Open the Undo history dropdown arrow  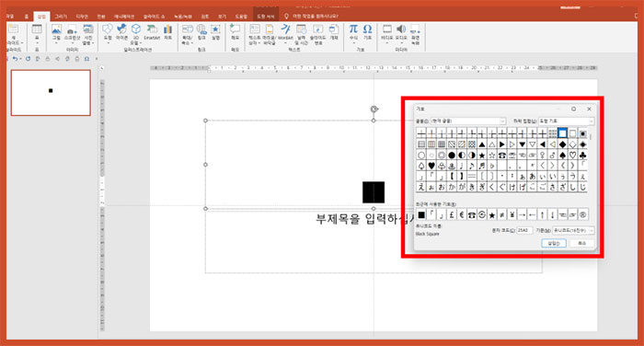click(x=20, y=59)
